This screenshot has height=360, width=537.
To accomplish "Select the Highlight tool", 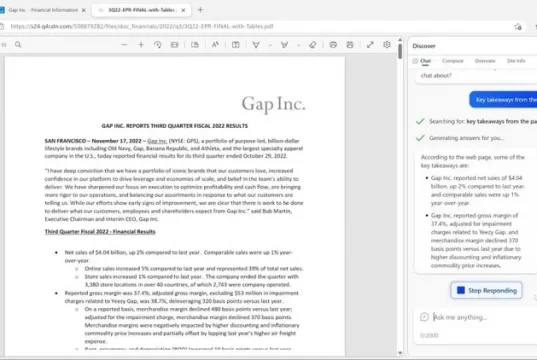I will 284,45.
